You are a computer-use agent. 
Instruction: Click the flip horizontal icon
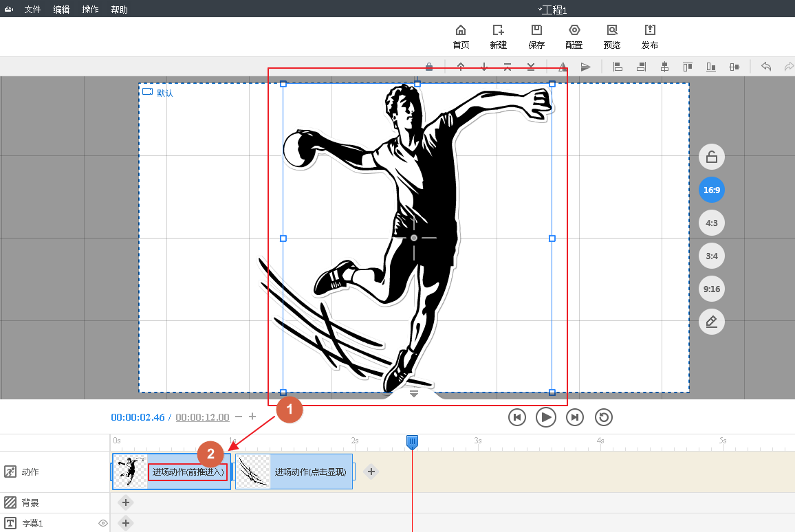point(563,67)
